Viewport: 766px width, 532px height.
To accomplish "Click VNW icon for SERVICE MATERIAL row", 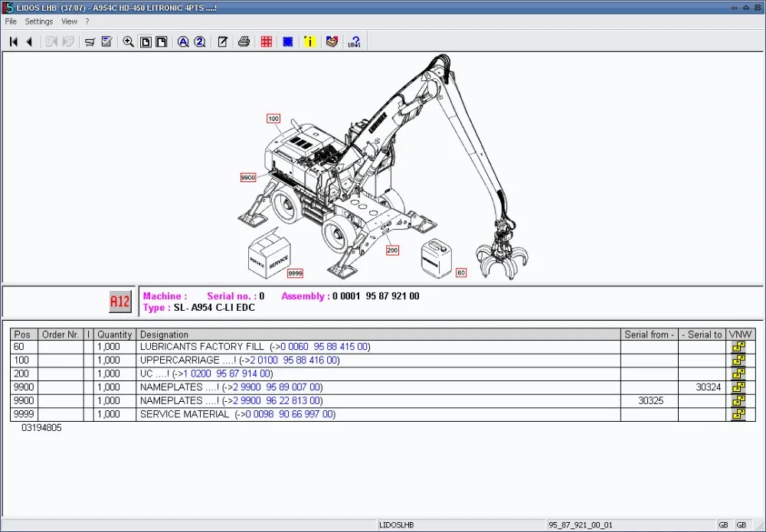I will (x=738, y=414).
